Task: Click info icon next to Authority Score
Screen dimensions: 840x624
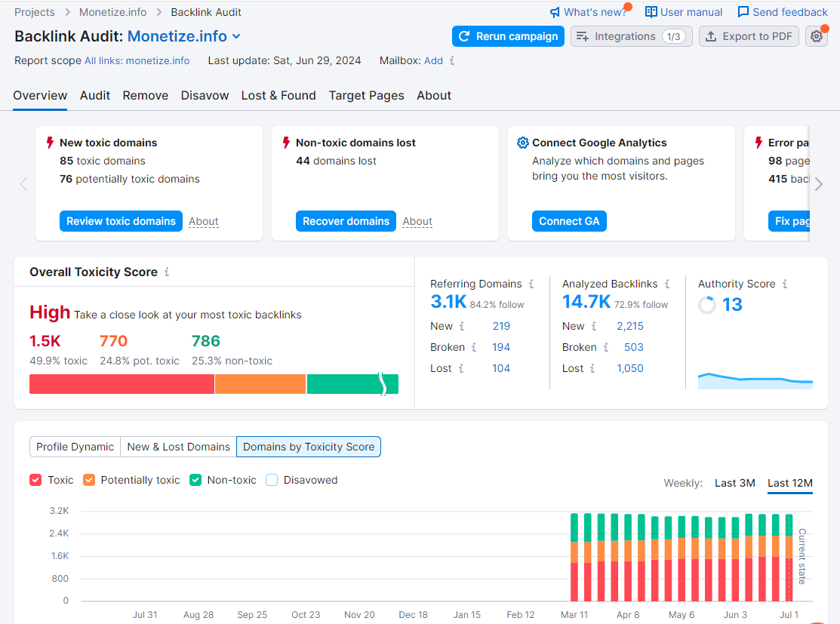Action: (785, 284)
